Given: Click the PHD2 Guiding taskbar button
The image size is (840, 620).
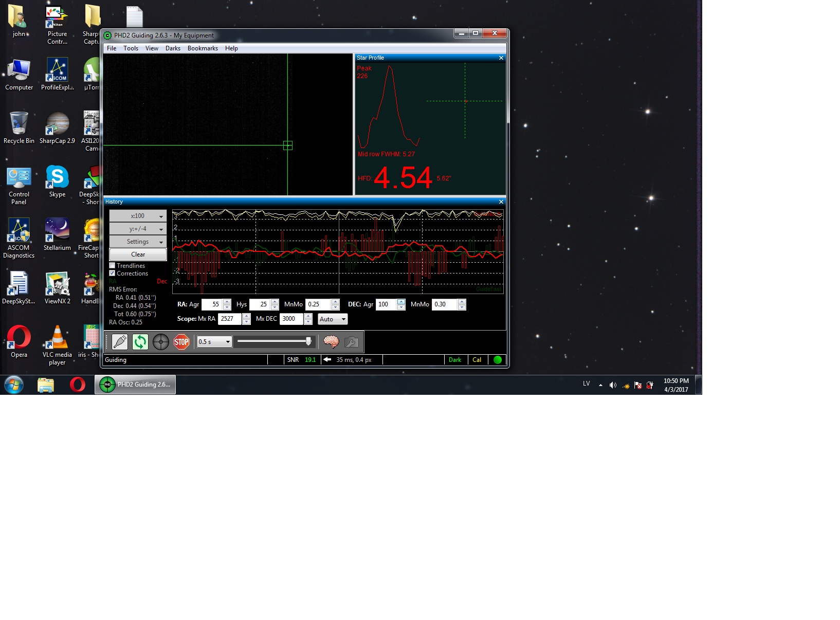Looking at the screenshot, I should pyautogui.click(x=135, y=385).
